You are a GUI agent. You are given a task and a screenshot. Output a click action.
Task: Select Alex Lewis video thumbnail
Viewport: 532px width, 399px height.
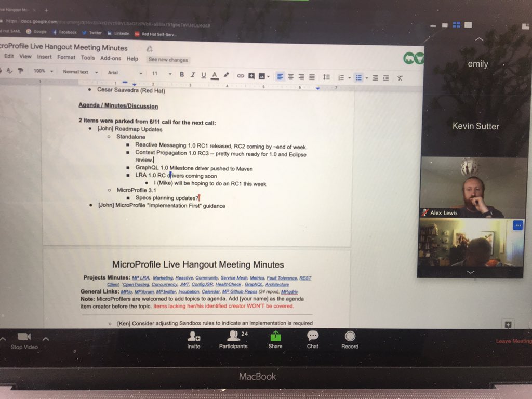pos(473,187)
